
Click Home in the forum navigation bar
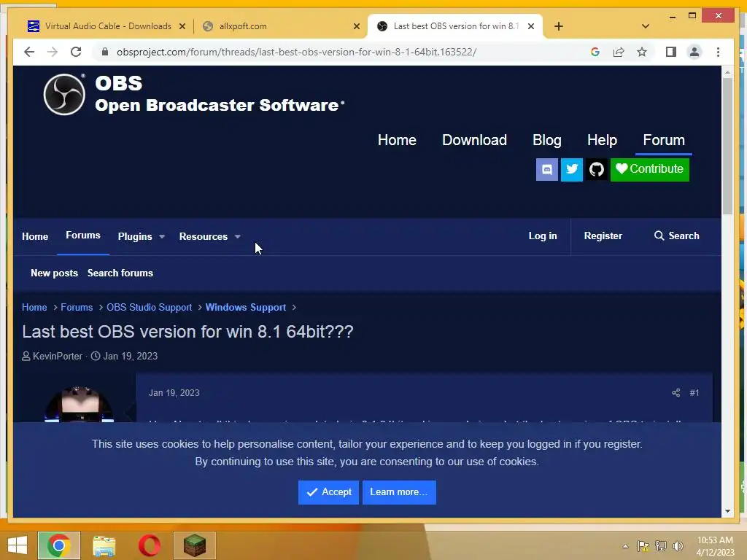pos(35,237)
